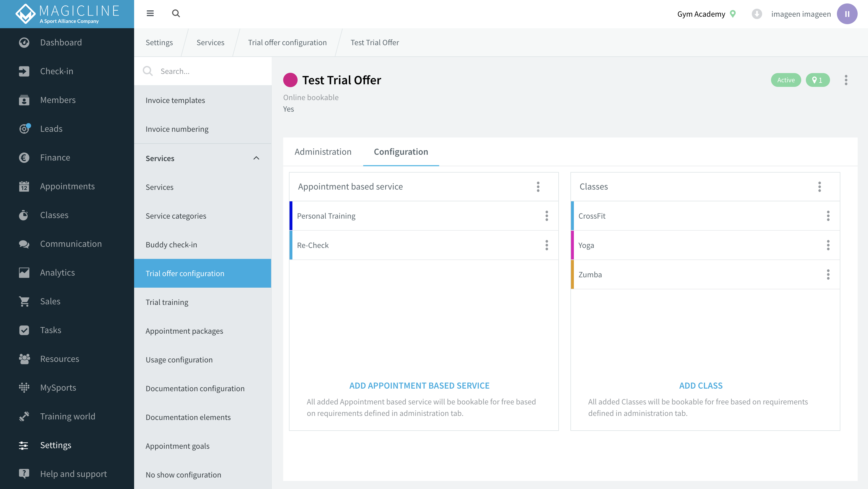The image size is (868, 489).
Task: Collapse the Services section chevron
Action: click(x=256, y=158)
